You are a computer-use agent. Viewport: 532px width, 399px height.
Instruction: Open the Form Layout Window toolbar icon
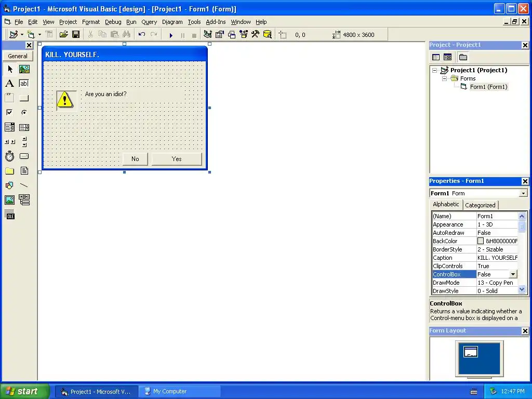click(232, 35)
